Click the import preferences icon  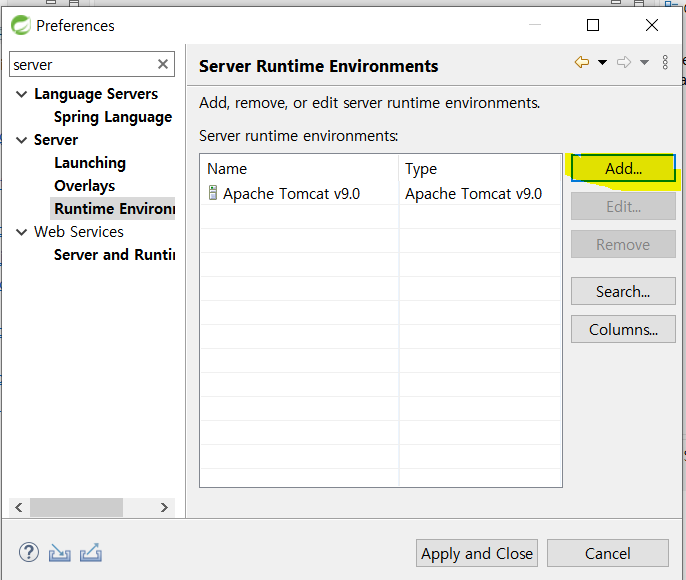pyautogui.click(x=60, y=552)
